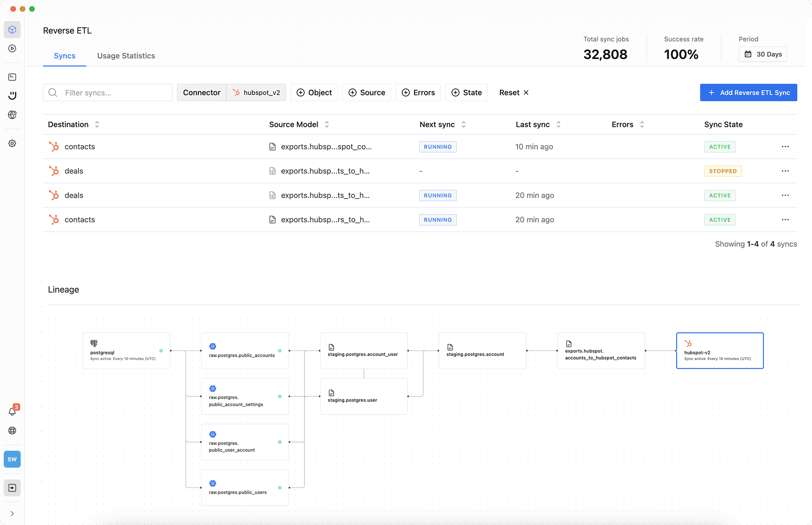812x525 pixels.
Task: Open source model exports.hubsp...spot_co...
Action: [326, 147]
